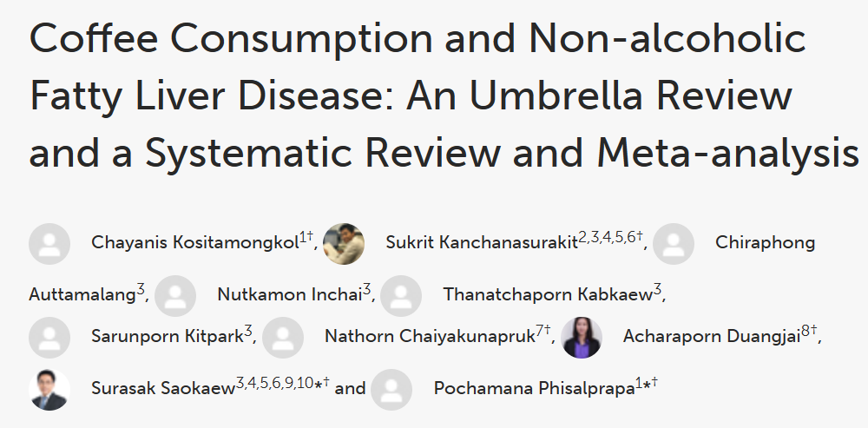Select author name Nutkamon Inchai

click(289, 294)
